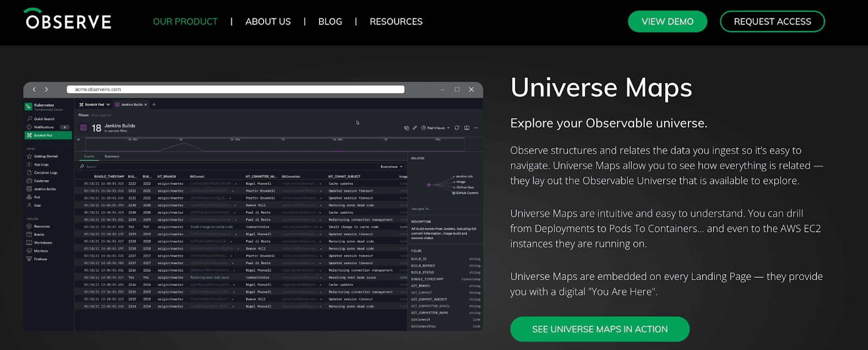Click See Universe Maps In Action
Screen dimensions: 868x350
tap(599, 329)
